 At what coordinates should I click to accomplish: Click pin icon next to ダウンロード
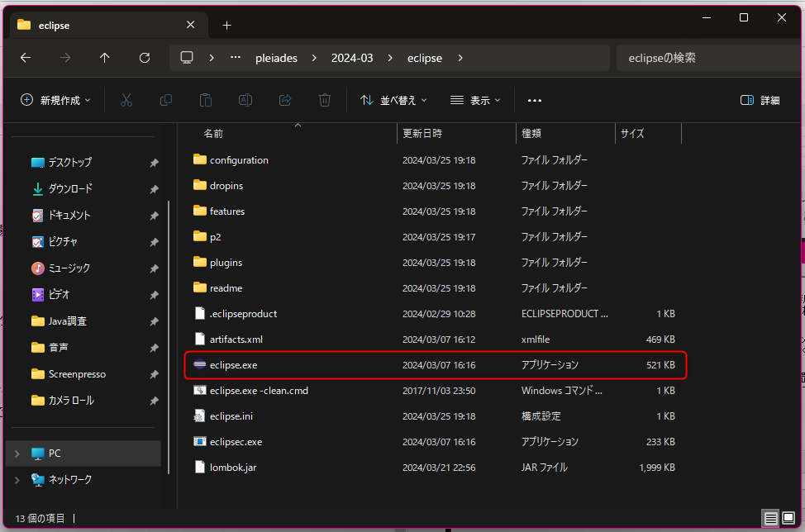pos(154,189)
